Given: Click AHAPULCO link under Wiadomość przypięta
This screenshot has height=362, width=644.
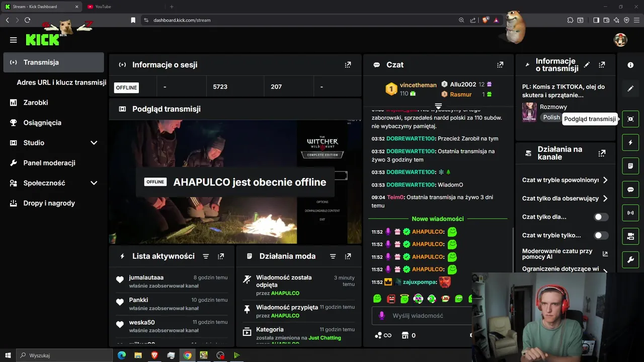Looking at the screenshot, I should pos(285,316).
